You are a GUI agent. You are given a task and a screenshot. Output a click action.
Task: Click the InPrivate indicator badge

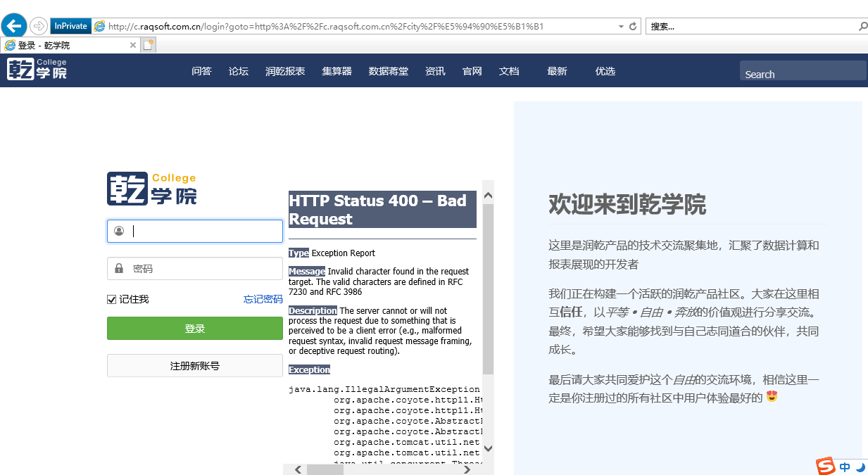[x=70, y=26]
